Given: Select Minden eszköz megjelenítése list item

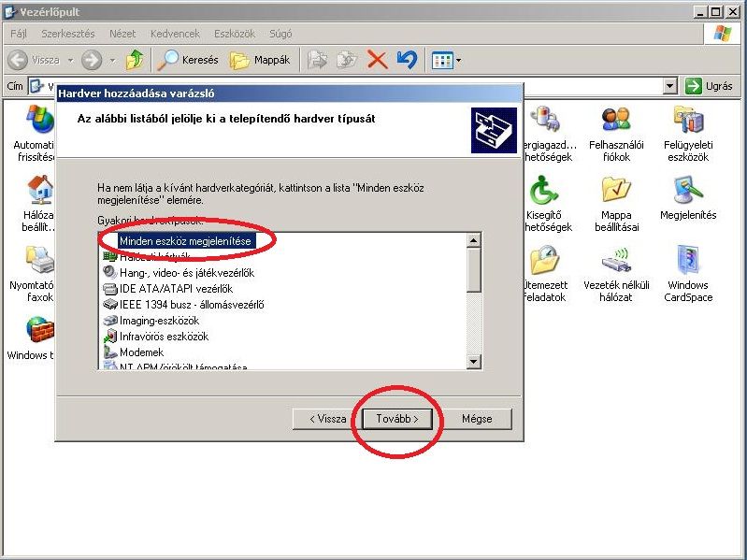Looking at the screenshot, I should (185, 240).
